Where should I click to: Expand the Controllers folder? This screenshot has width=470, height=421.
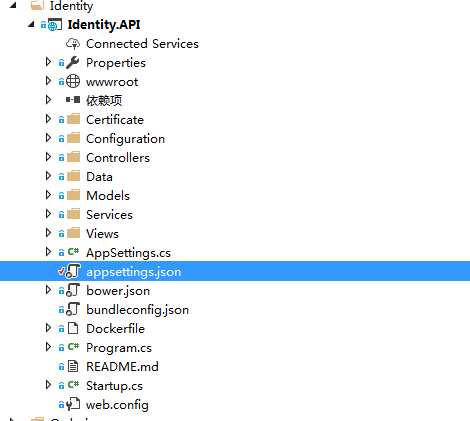(x=48, y=157)
